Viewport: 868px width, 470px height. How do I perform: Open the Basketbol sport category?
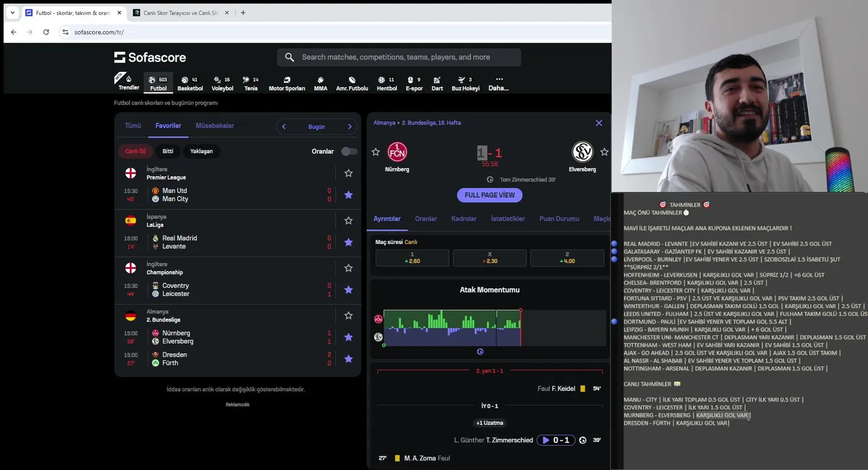(190, 83)
